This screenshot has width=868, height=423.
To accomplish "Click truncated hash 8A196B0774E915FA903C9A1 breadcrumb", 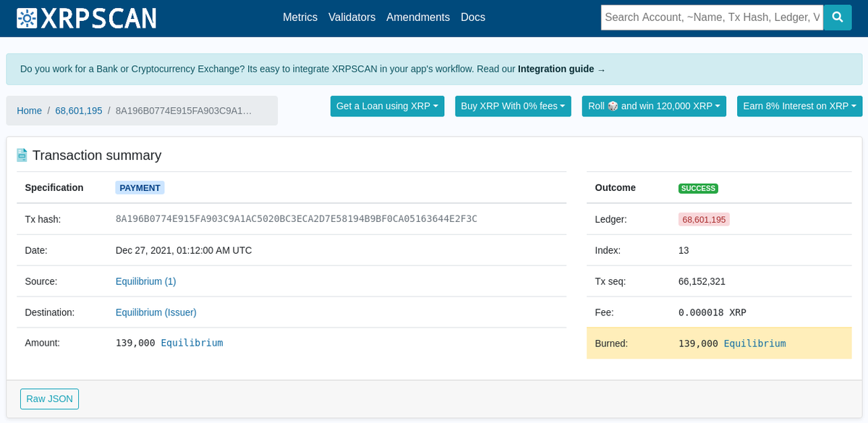I will [184, 111].
